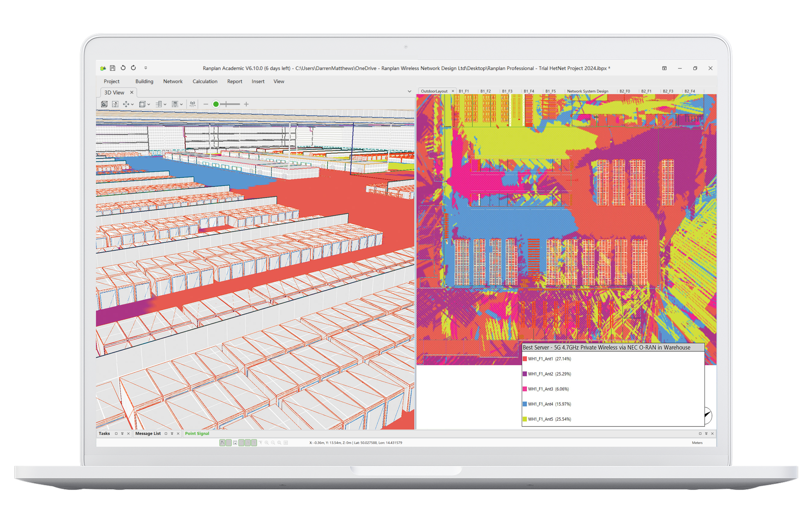Click the green slider handle in 3D toolbar

tap(216, 104)
